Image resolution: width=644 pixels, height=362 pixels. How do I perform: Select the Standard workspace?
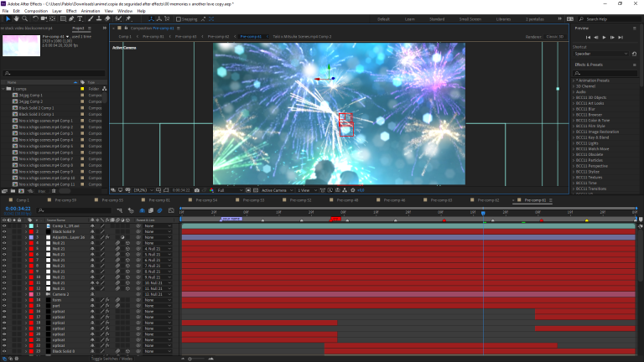point(437,19)
